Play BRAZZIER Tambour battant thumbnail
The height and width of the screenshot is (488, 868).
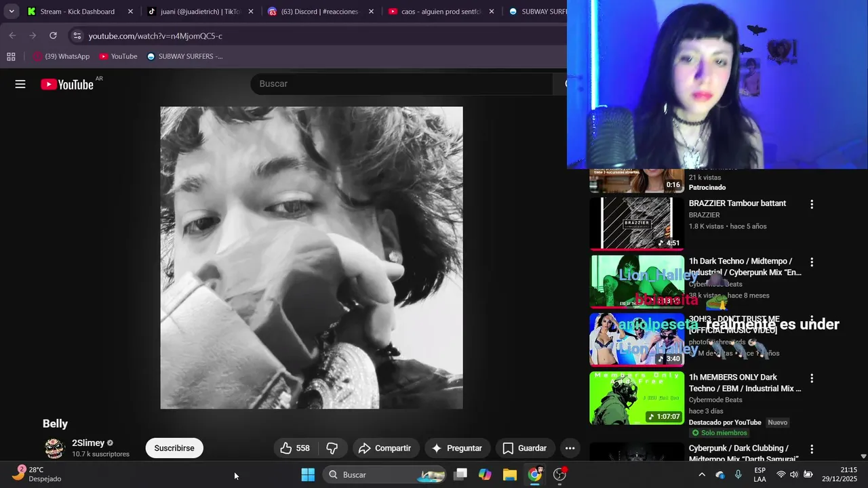click(637, 224)
